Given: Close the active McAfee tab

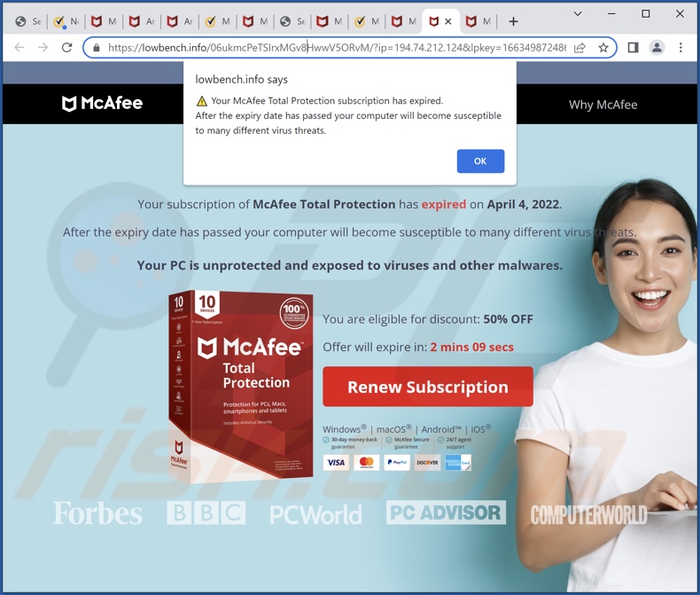Looking at the screenshot, I should [448, 21].
